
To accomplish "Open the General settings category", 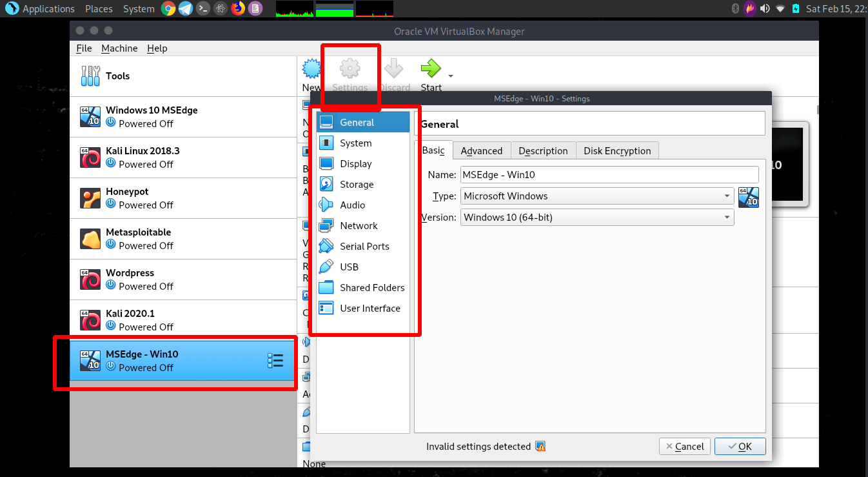I will (363, 122).
